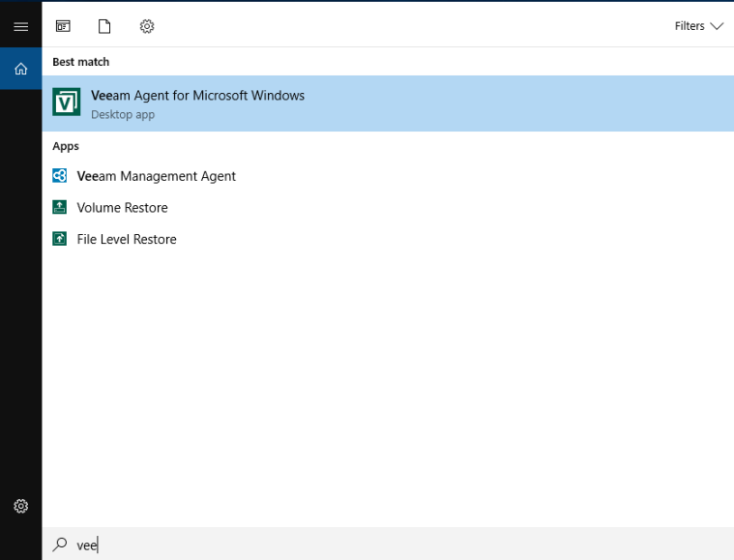The image size is (734, 560).
Task: Click the Volume Restore icon
Action: (x=59, y=207)
